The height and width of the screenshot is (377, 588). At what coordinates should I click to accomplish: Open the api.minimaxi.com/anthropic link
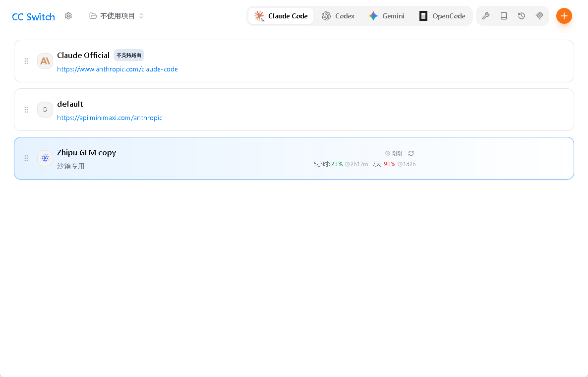pyautogui.click(x=110, y=118)
